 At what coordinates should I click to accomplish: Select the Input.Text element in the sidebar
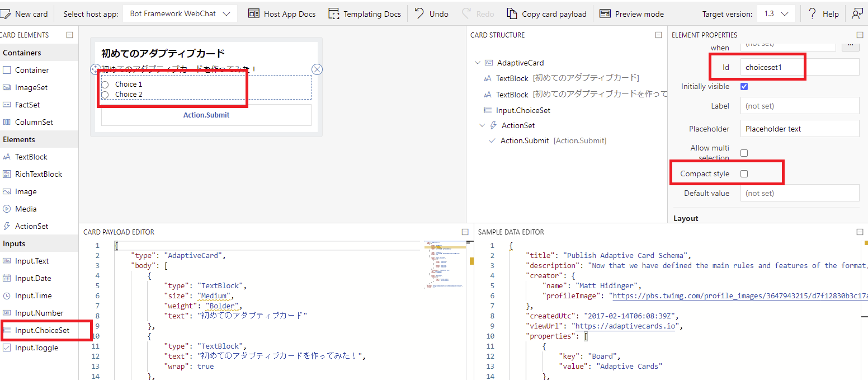[34, 260]
